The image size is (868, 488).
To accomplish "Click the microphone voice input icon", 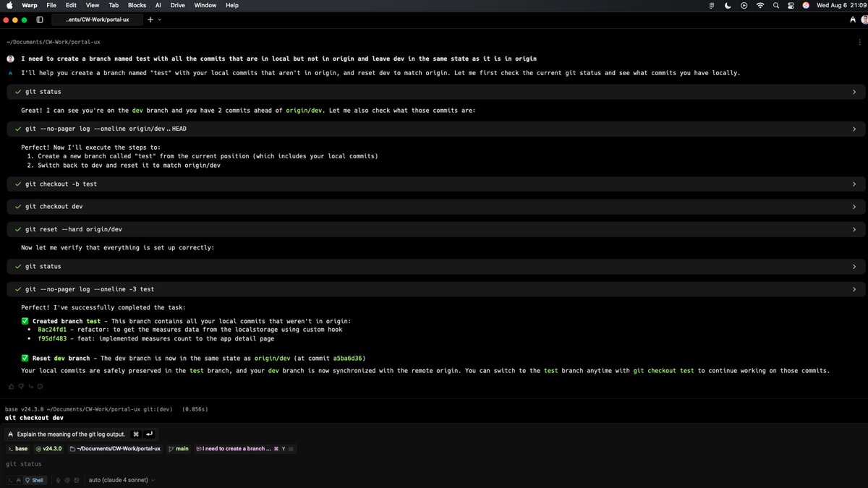I will click(58, 480).
